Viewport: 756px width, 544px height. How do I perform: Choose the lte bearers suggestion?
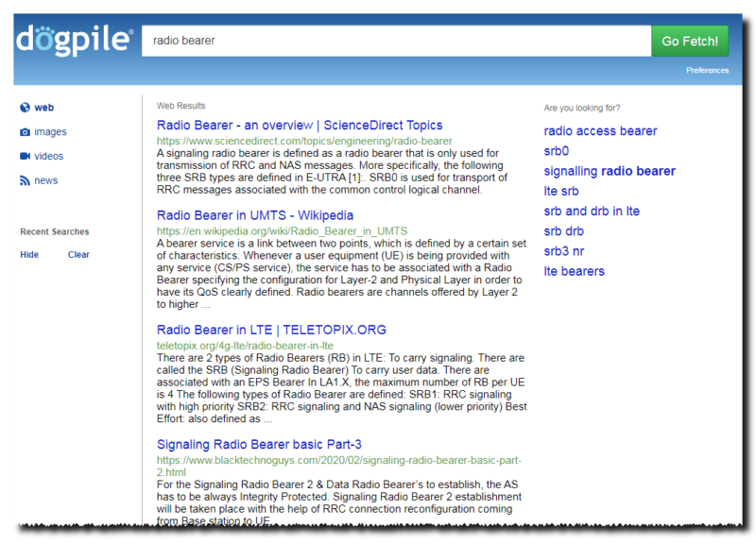click(x=574, y=271)
